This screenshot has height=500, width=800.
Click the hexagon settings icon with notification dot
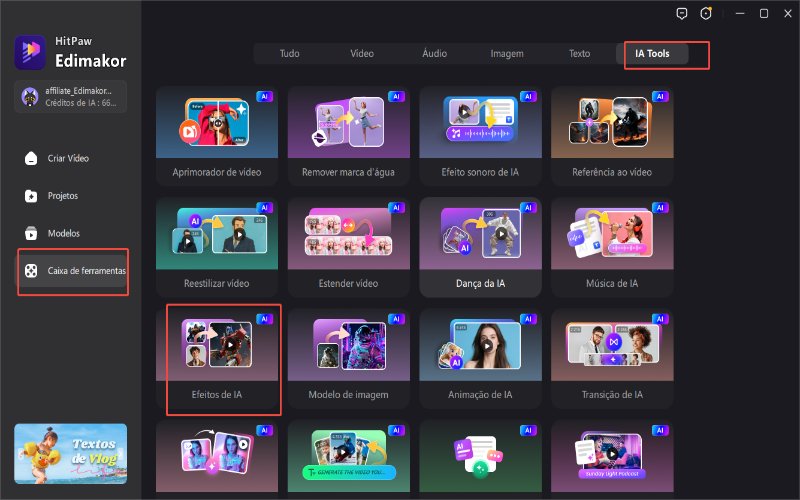pos(706,14)
